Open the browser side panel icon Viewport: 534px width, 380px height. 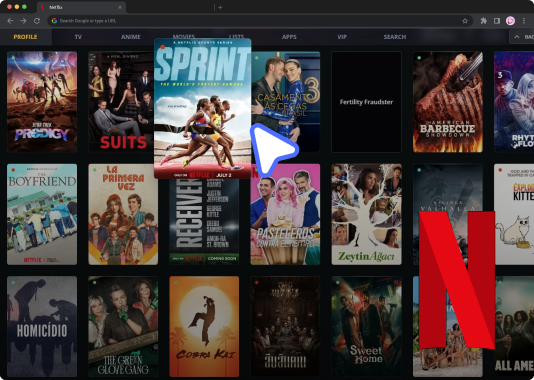point(497,21)
